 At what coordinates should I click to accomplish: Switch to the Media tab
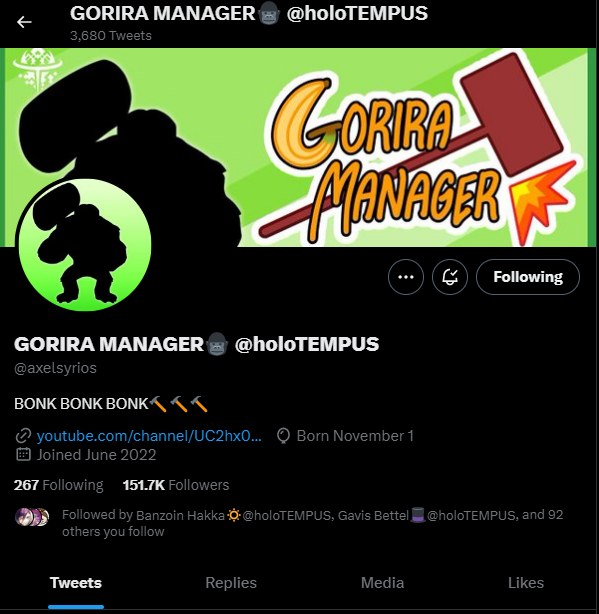click(x=382, y=583)
